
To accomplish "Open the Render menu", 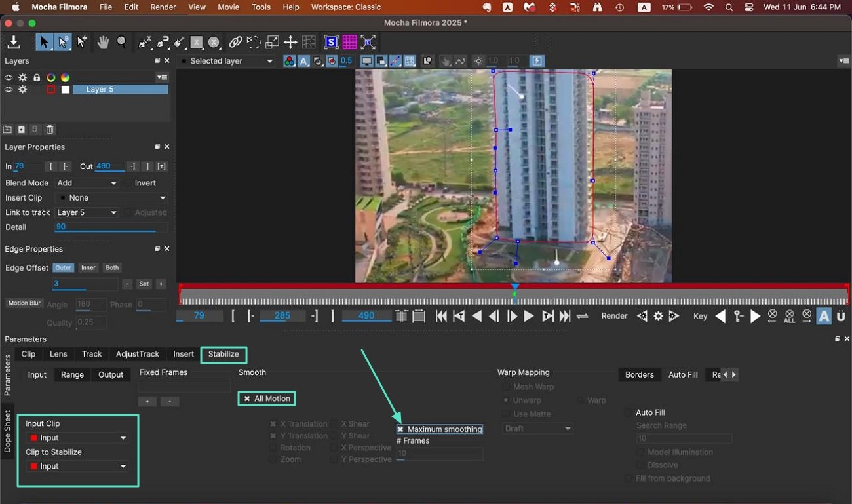I will point(163,7).
